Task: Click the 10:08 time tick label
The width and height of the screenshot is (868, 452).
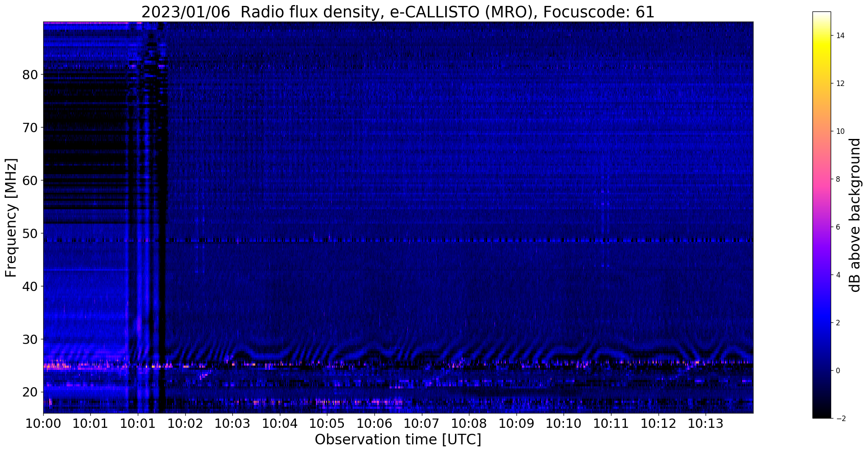Action: (x=469, y=423)
